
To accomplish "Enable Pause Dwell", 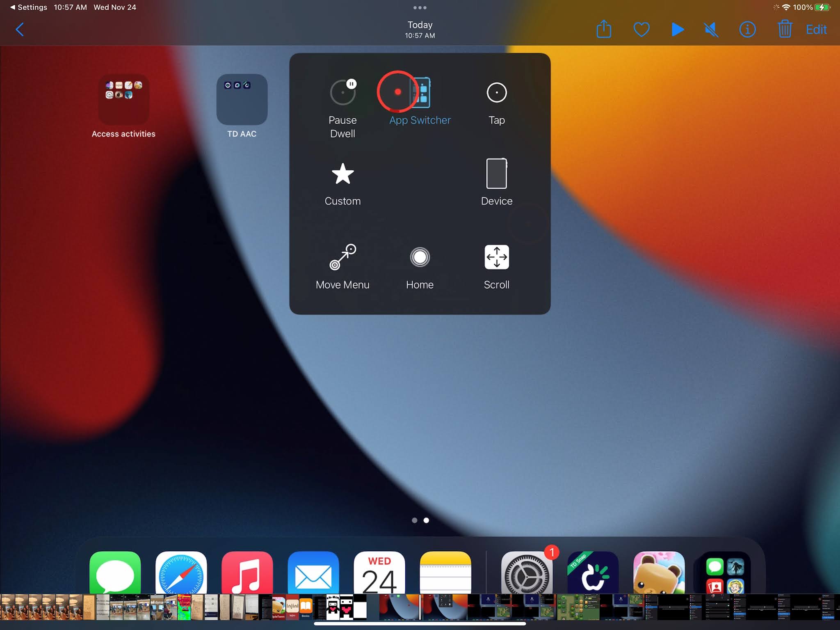I will (343, 92).
